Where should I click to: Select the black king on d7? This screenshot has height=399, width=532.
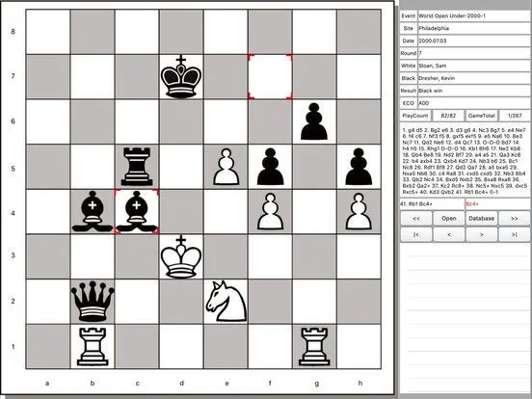pyautogui.click(x=181, y=77)
